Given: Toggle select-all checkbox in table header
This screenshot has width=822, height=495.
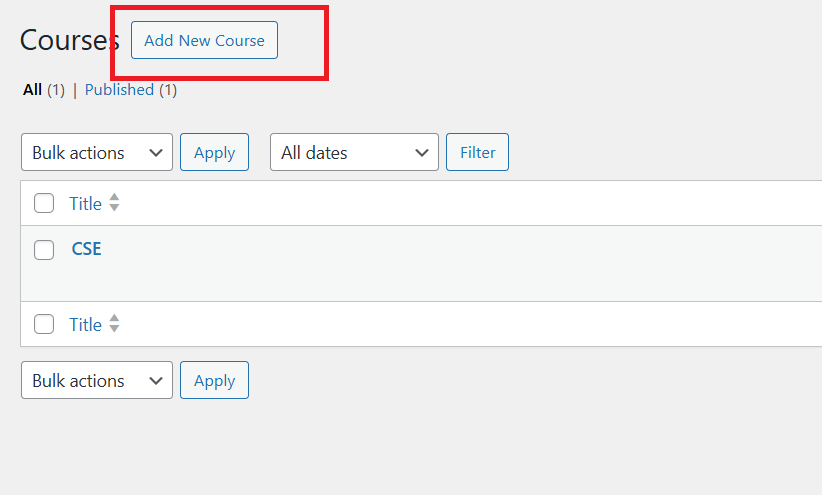Looking at the screenshot, I should tap(44, 204).
